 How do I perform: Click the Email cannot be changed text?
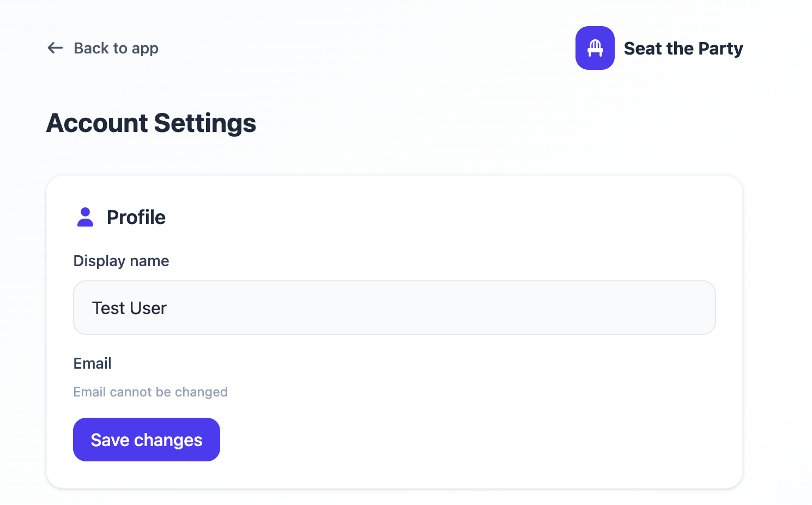pyautogui.click(x=150, y=392)
